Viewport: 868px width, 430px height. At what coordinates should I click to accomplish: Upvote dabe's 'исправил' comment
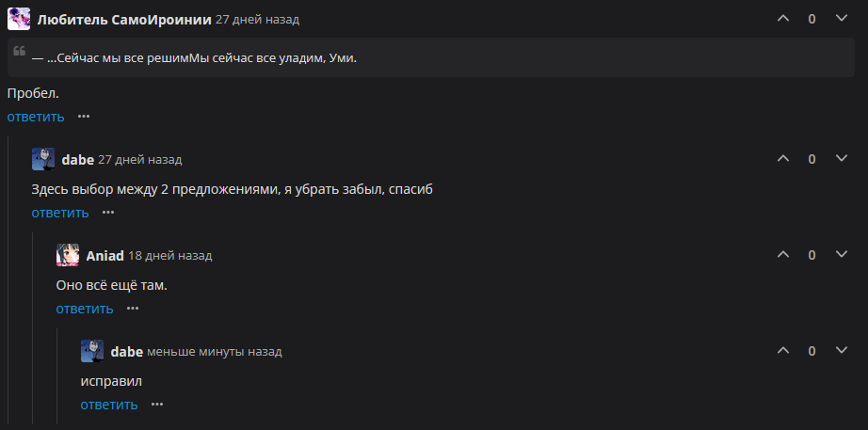click(782, 351)
